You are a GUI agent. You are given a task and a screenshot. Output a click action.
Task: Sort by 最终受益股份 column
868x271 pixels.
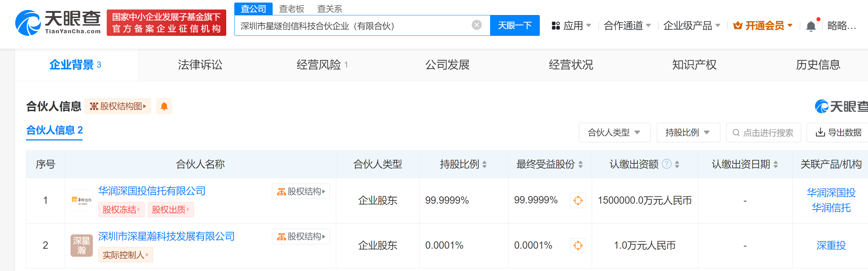point(580,165)
